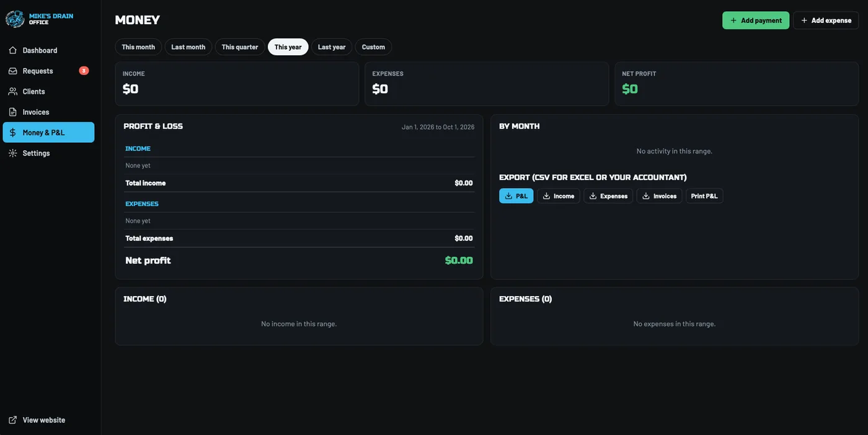The image size is (868, 435).
Task: Navigate to Invoices
Action: (x=48, y=112)
